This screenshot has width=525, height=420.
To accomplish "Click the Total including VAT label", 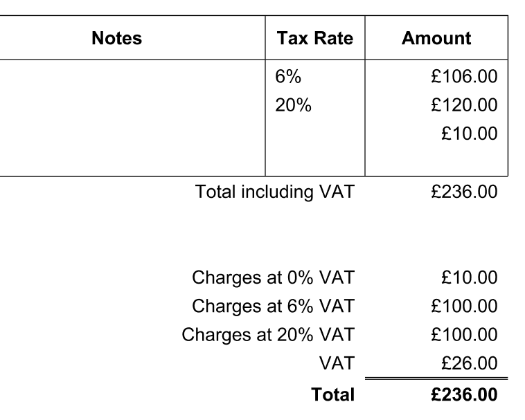I will pyautogui.click(x=274, y=192).
